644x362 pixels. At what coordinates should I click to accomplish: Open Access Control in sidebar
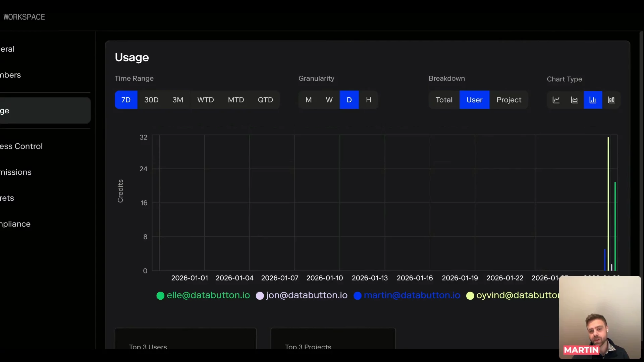click(x=21, y=146)
